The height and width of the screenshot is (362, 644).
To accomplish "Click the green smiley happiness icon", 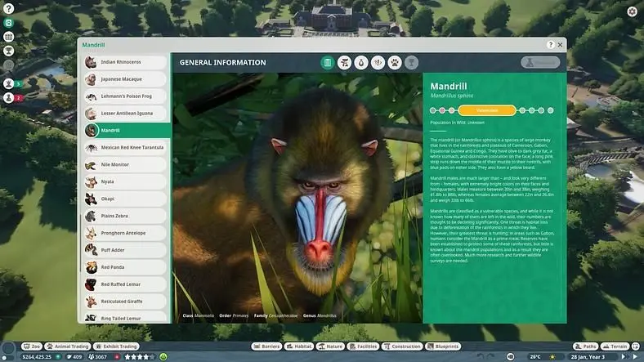I will pos(163,357).
